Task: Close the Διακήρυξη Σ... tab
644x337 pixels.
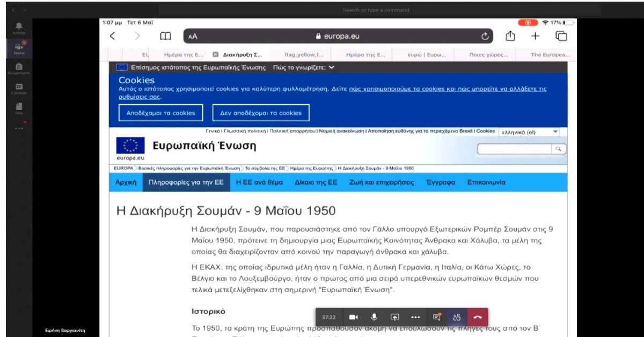Action: (x=215, y=54)
